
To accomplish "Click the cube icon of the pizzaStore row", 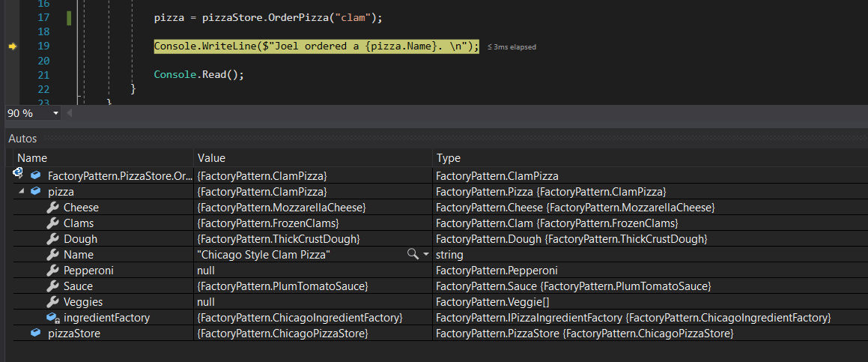I will (36, 334).
